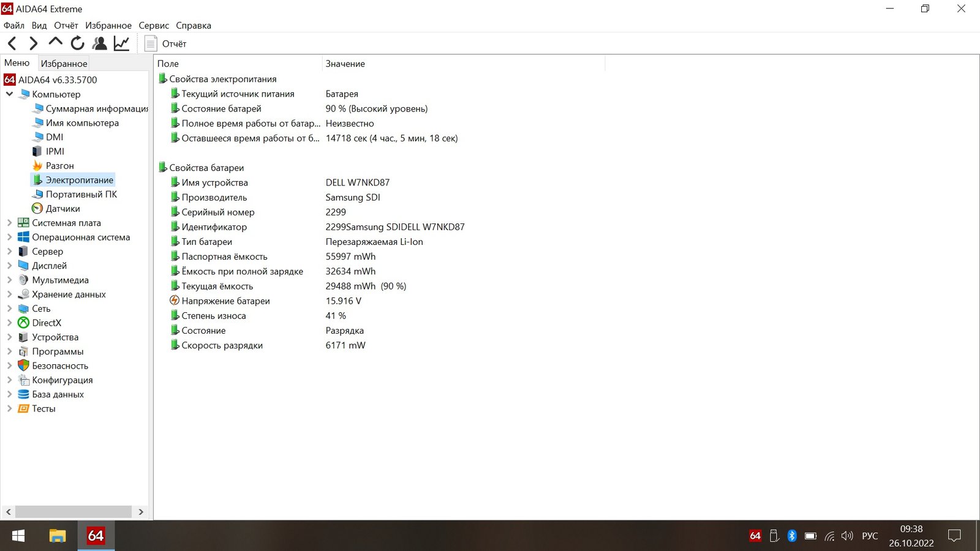Image resolution: width=980 pixels, height=551 pixels.
Task: Select the Напряжение батареи row
Action: (x=221, y=301)
